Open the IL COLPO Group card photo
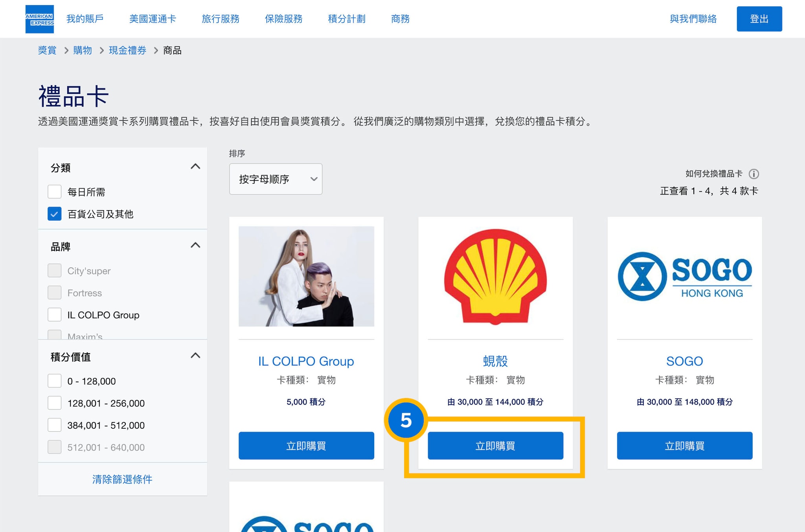Screen dimensions: 805x532 (x=306, y=276)
